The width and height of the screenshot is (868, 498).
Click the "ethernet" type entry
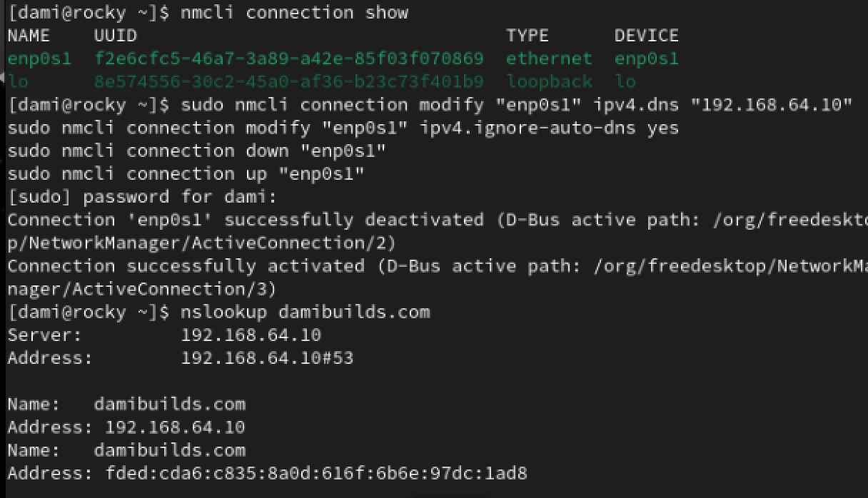[549, 59]
